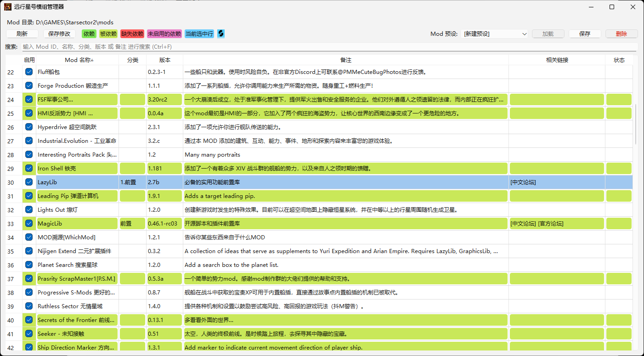Disable the MagicLib mod checkbox
This screenshot has height=356, width=644.
pyautogui.click(x=29, y=223)
